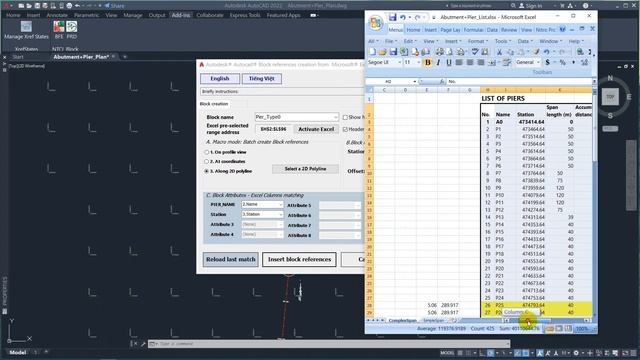Toggle the Header checkbox in dialog
This screenshot has height=360, width=640.
345,129
